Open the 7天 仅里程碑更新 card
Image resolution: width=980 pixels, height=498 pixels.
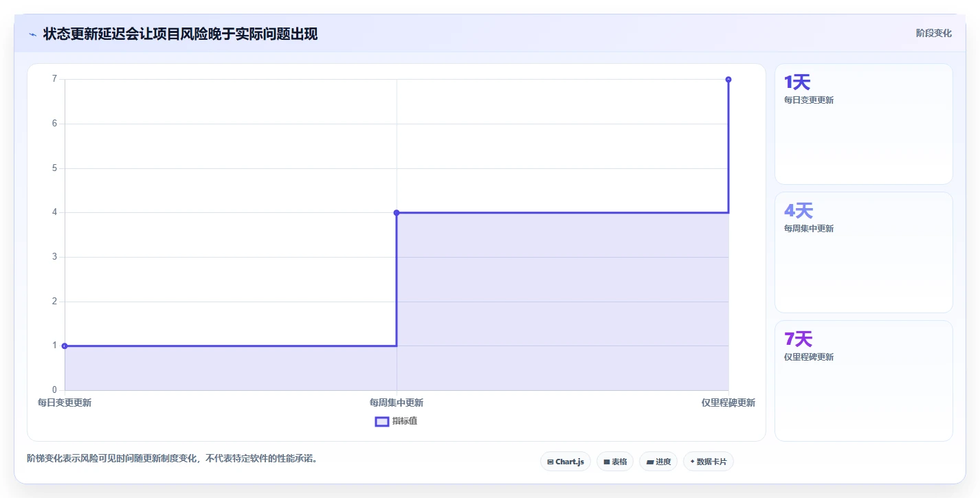tap(864, 381)
